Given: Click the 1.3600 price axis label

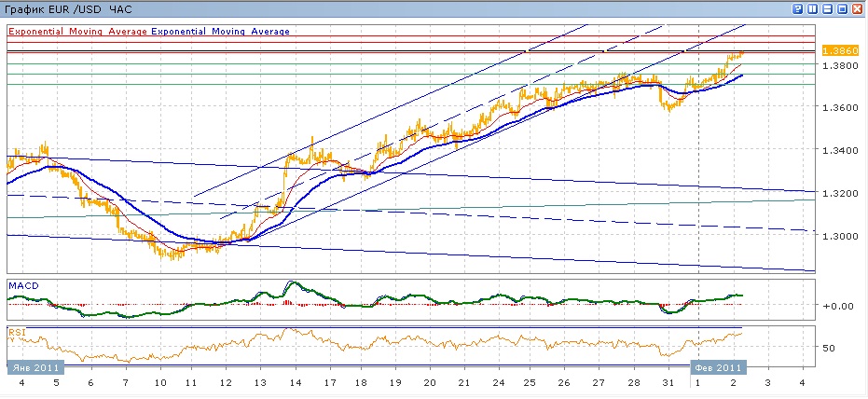Looking at the screenshot, I should (x=840, y=107).
